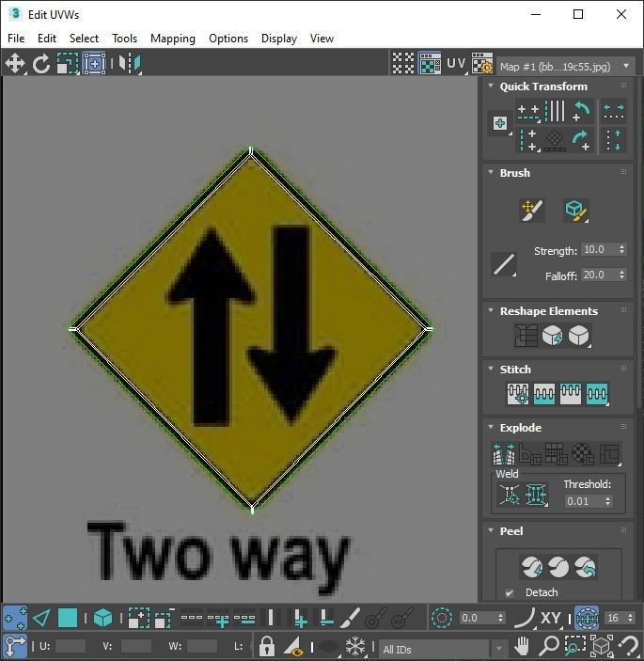
Task: Select the Pan hand tool
Action: (x=522, y=646)
